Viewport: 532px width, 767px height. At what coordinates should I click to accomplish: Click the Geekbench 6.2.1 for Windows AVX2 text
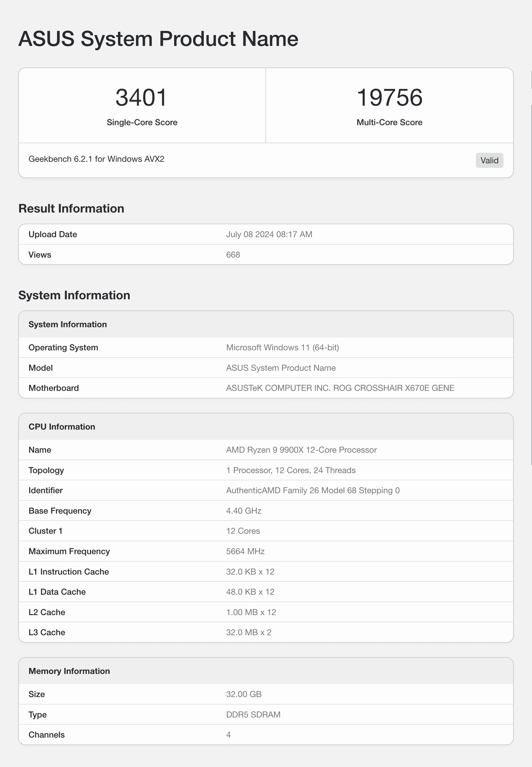pos(96,159)
